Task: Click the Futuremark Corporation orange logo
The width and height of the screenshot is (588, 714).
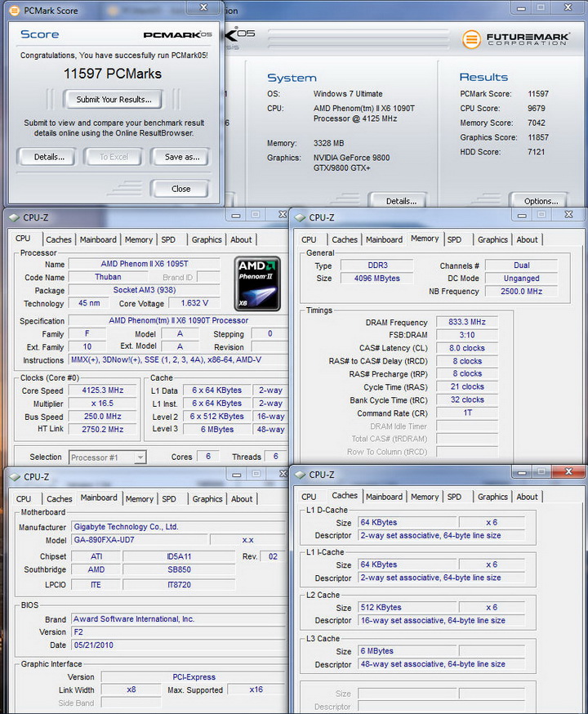Action: [x=471, y=39]
